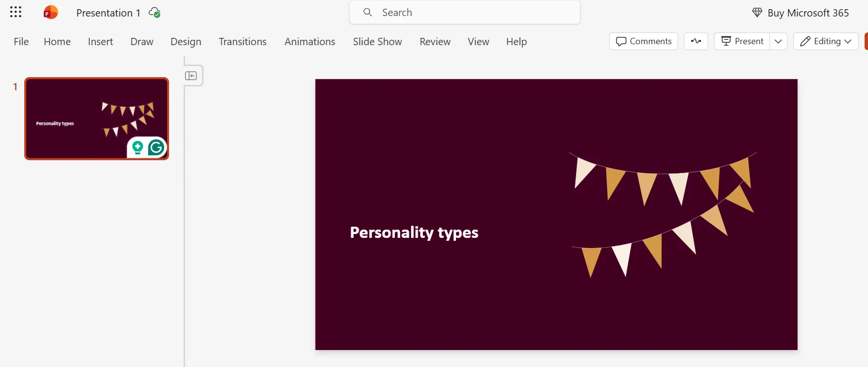
Task: Go to the Review tab
Action: tap(435, 42)
